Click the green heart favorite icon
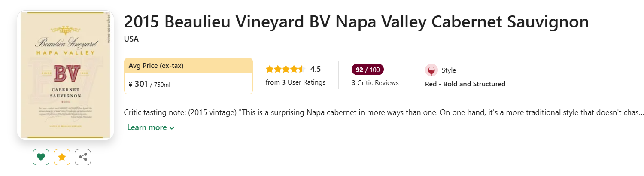 coord(41,157)
